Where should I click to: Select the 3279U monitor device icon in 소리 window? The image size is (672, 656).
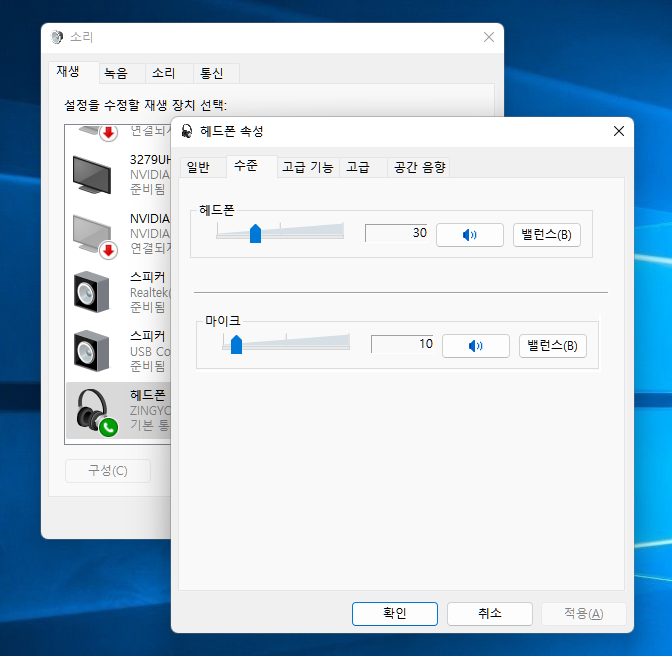(x=92, y=175)
